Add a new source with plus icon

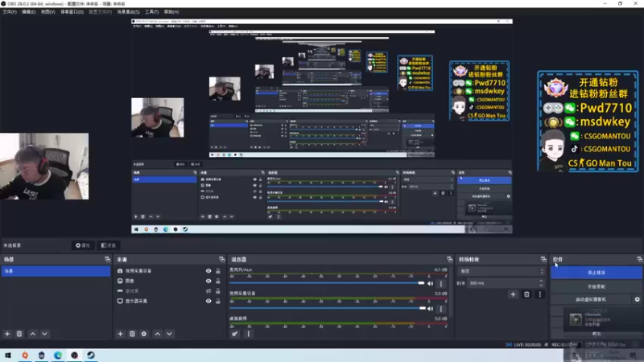tap(120, 334)
